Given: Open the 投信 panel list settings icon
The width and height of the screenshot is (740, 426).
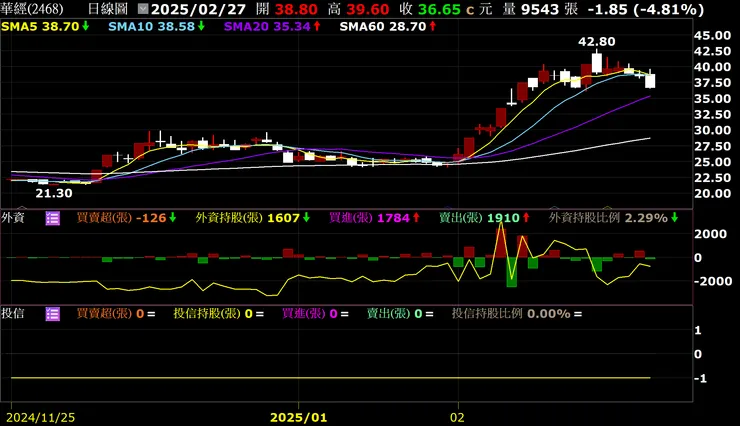Looking at the screenshot, I should (x=52, y=314).
